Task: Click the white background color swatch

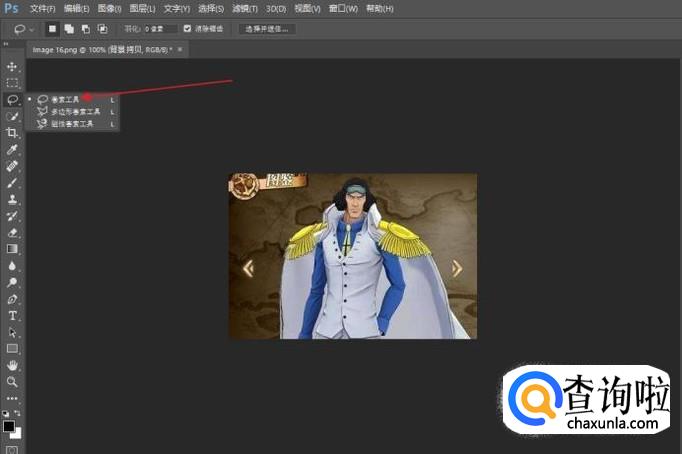Action: [x=17, y=434]
